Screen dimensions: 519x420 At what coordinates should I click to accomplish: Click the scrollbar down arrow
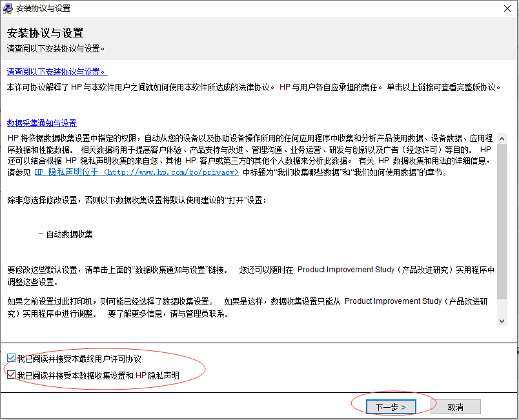pyautogui.click(x=502, y=321)
